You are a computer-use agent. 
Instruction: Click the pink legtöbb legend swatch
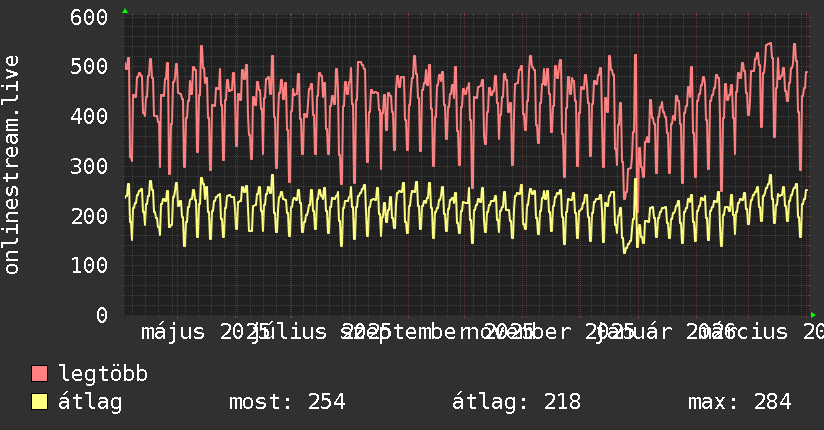coord(39,373)
